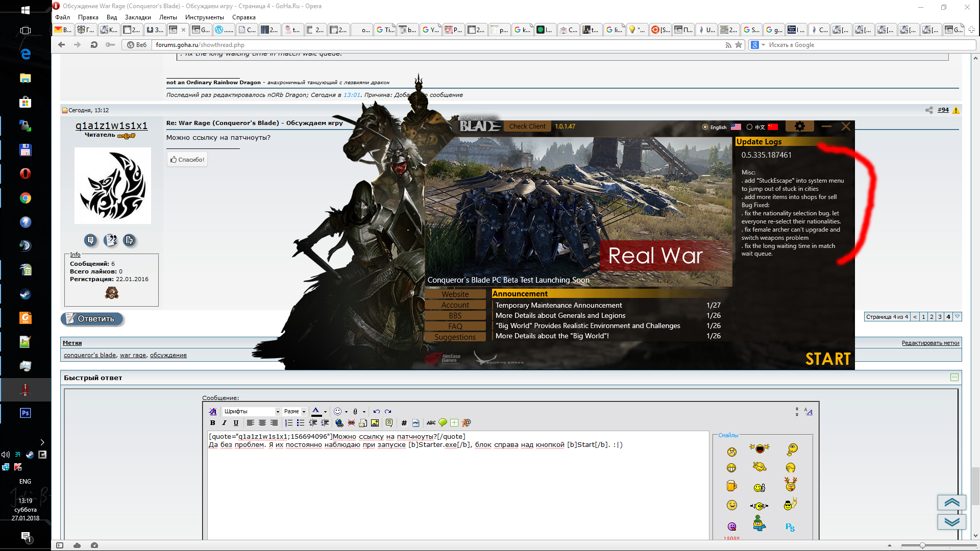
Task: Open the launcher's Suggestions link
Action: pos(455,337)
